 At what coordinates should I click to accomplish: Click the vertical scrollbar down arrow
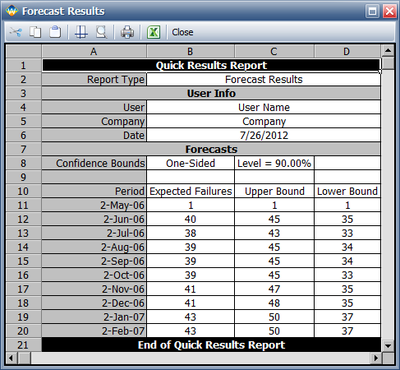(388, 345)
